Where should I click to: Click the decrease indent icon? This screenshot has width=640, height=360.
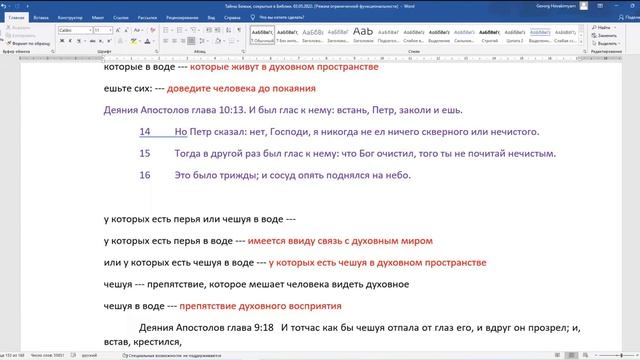[x=209, y=30]
